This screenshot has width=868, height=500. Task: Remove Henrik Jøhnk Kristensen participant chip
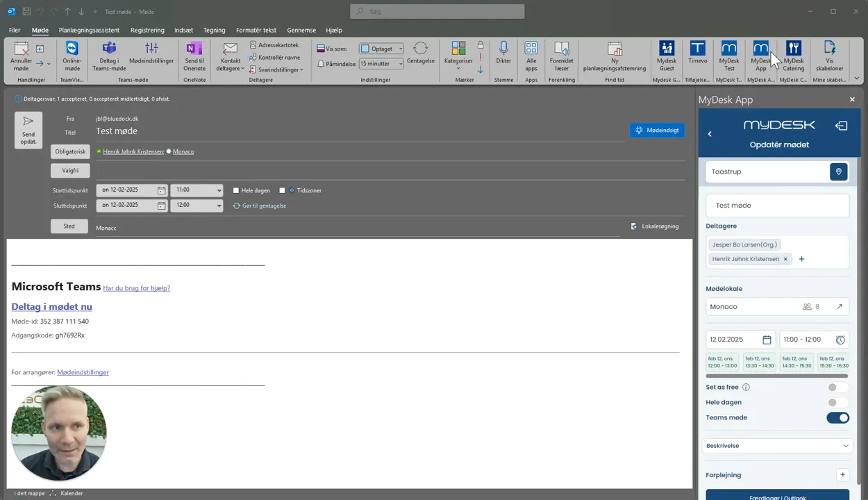pyautogui.click(x=785, y=259)
